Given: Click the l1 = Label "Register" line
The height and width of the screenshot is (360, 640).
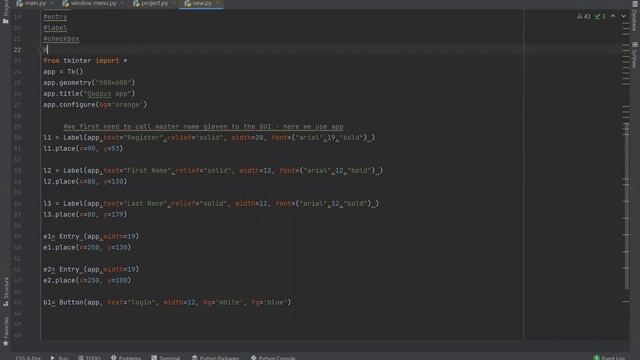Looking at the screenshot, I should [x=209, y=138].
